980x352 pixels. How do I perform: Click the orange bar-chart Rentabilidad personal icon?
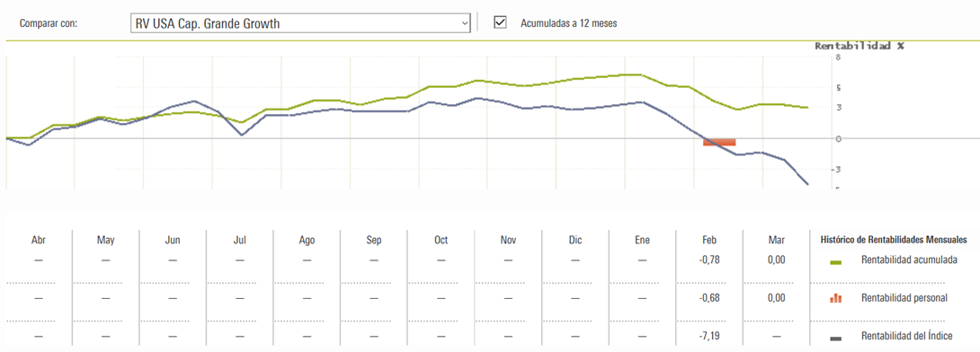click(x=835, y=298)
